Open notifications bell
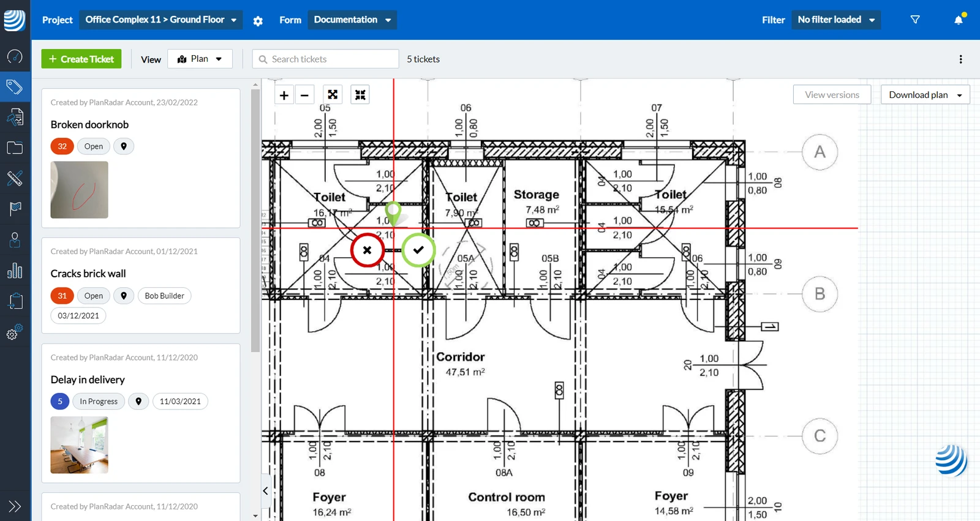 (x=959, y=20)
